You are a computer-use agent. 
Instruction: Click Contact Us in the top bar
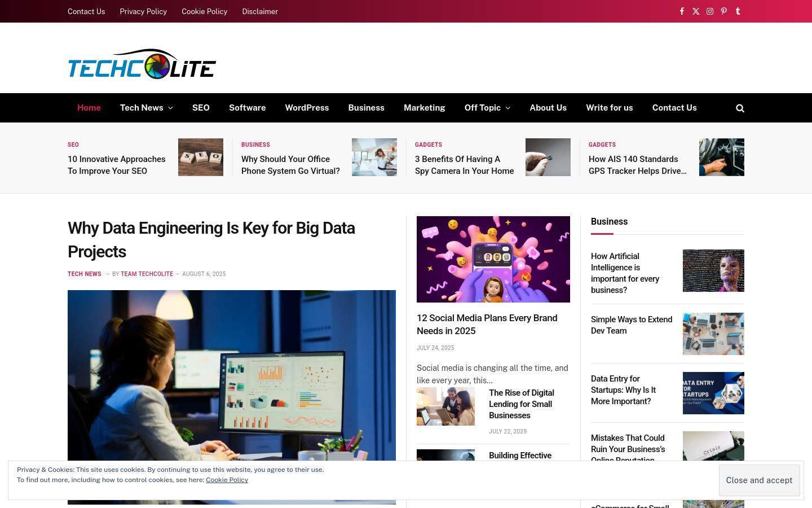click(x=86, y=11)
